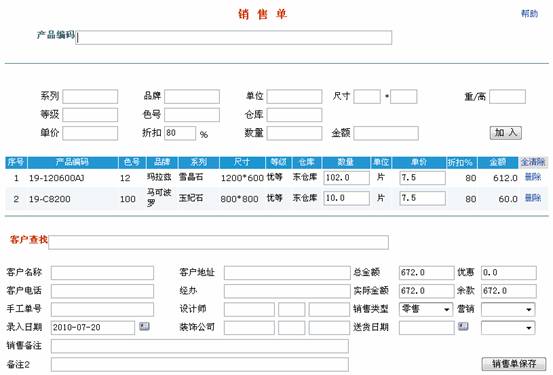Focus the 产品编码 input field
The image size is (553, 375).
[234, 38]
